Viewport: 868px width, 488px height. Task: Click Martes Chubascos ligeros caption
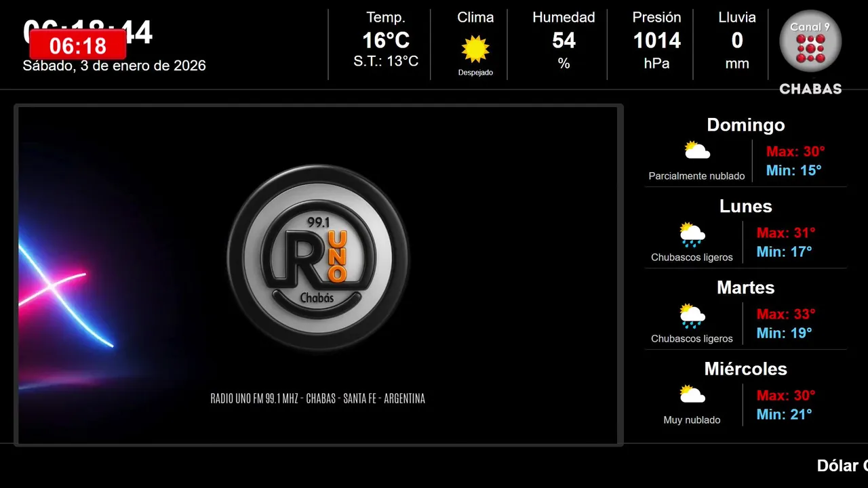[x=692, y=339]
